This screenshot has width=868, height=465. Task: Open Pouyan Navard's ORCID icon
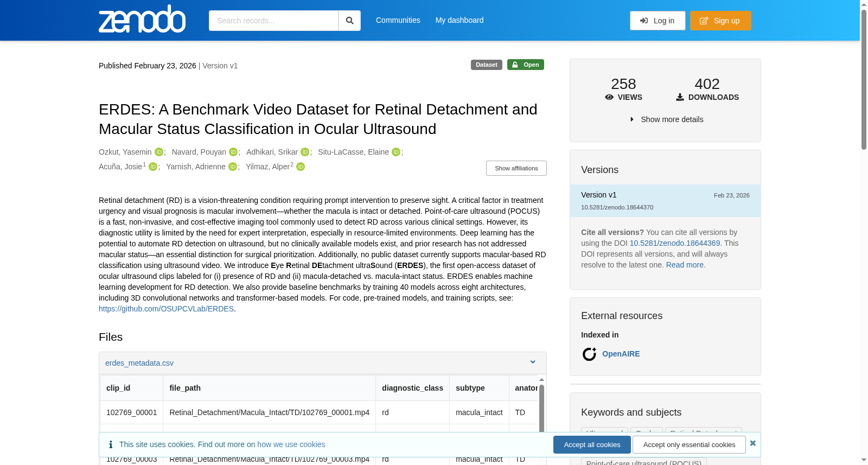point(233,152)
